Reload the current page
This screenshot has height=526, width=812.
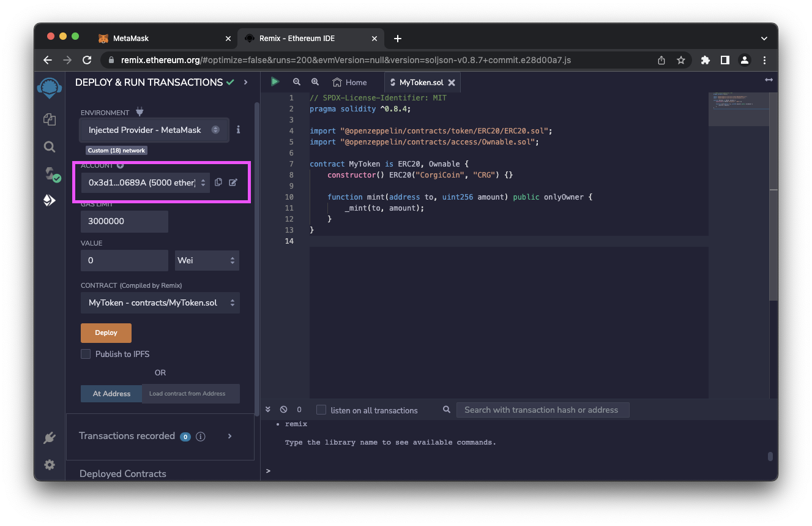coord(87,60)
